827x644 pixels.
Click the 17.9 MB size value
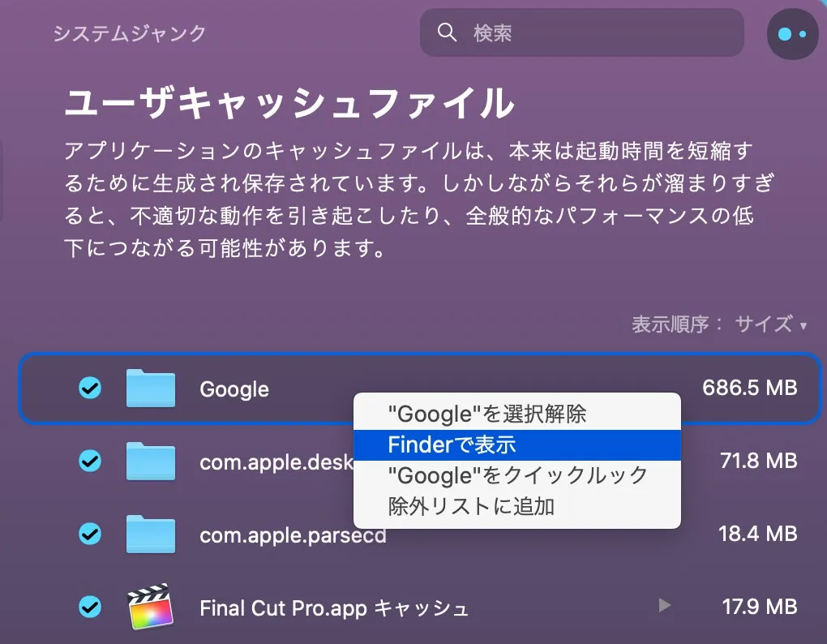pyautogui.click(x=760, y=607)
